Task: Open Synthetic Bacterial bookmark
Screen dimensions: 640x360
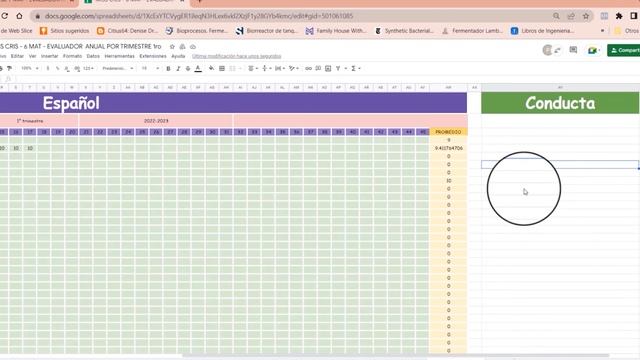Action: [404, 31]
